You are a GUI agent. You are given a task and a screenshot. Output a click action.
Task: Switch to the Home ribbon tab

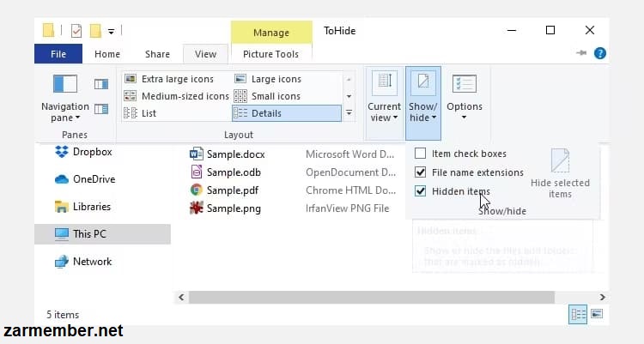point(107,54)
